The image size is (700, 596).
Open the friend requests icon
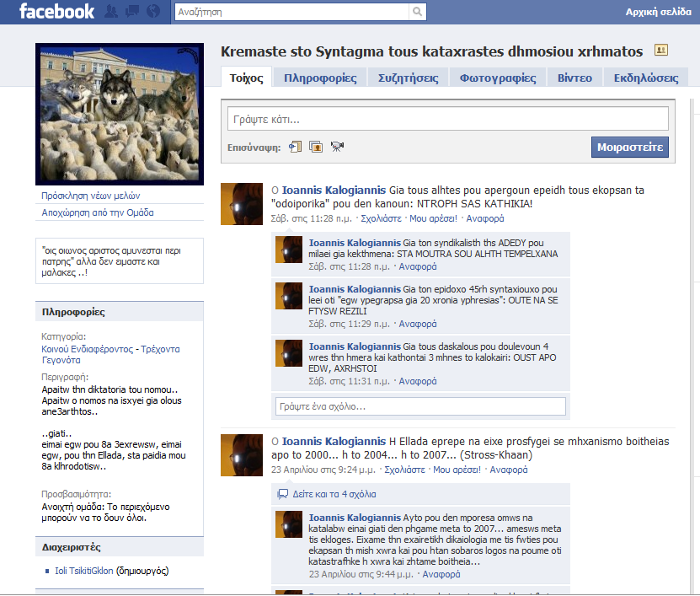(111, 11)
